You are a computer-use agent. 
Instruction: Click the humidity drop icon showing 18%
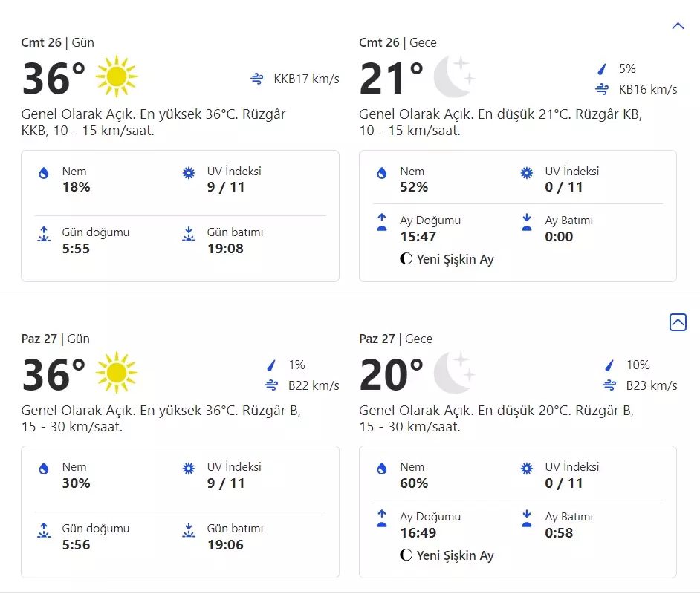click(x=44, y=173)
